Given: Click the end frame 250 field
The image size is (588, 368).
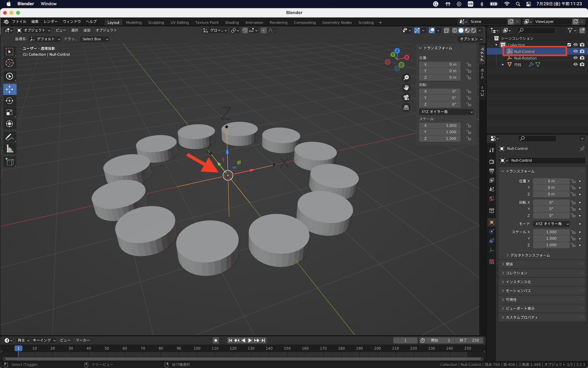Looking at the screenshot, I should pyautogui.click(x=469, y=340).
